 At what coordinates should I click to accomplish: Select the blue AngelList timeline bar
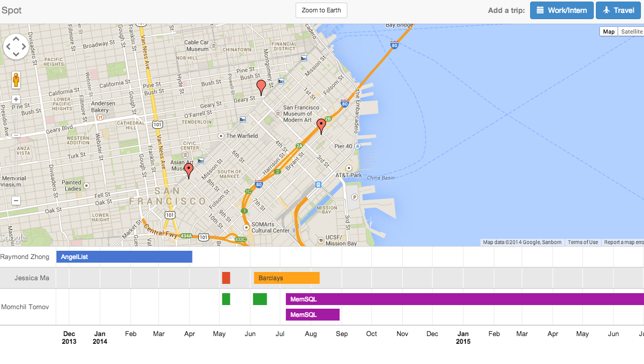[124, 257]
